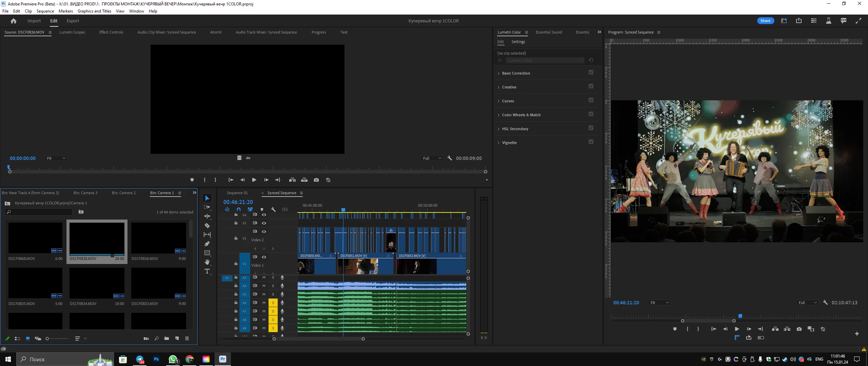Expand the Curves section
Image resolution: width=868 pixels, height=366 pixels.
(x=508, y=101)
